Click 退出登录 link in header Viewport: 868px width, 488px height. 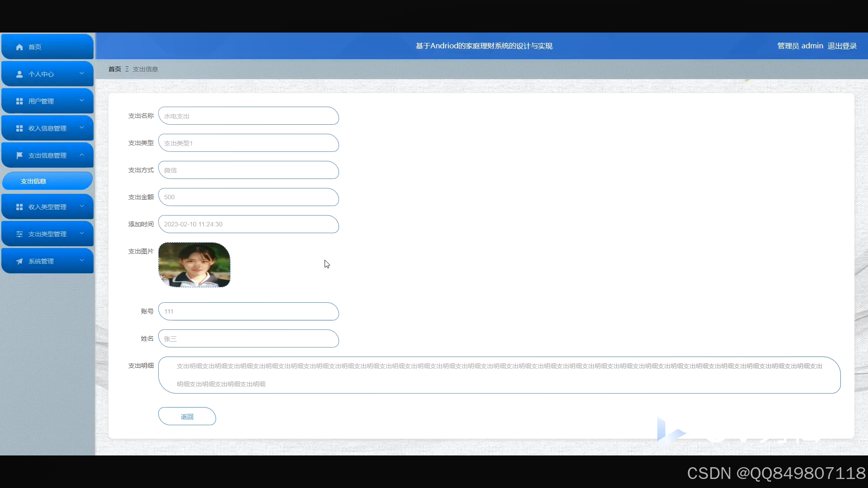[842, 46]
